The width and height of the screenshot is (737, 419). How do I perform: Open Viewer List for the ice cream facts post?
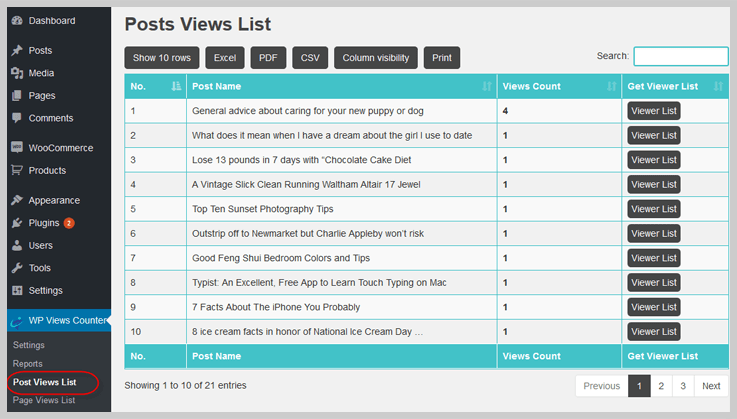(x=654, y=332)
